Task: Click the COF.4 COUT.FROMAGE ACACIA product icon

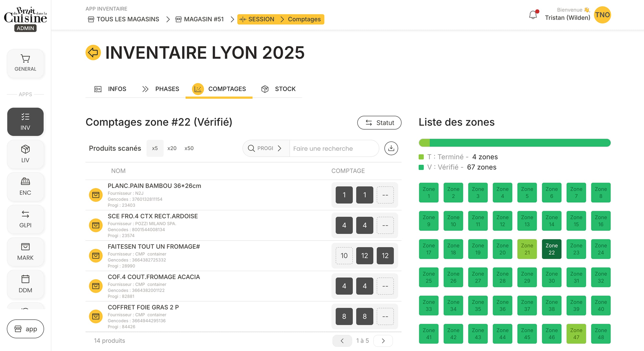Action: [96, 286]
